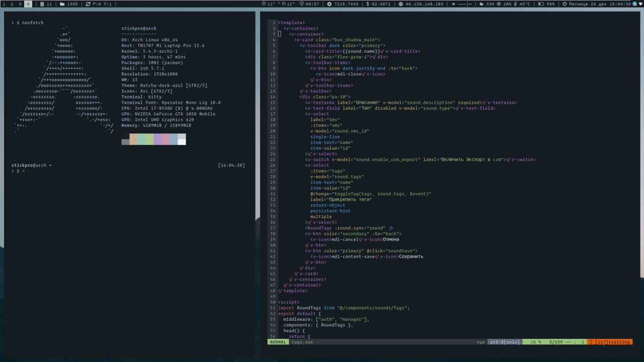Click the <script> tag on line 50
The image size is (644, 362).
(289, 302)
